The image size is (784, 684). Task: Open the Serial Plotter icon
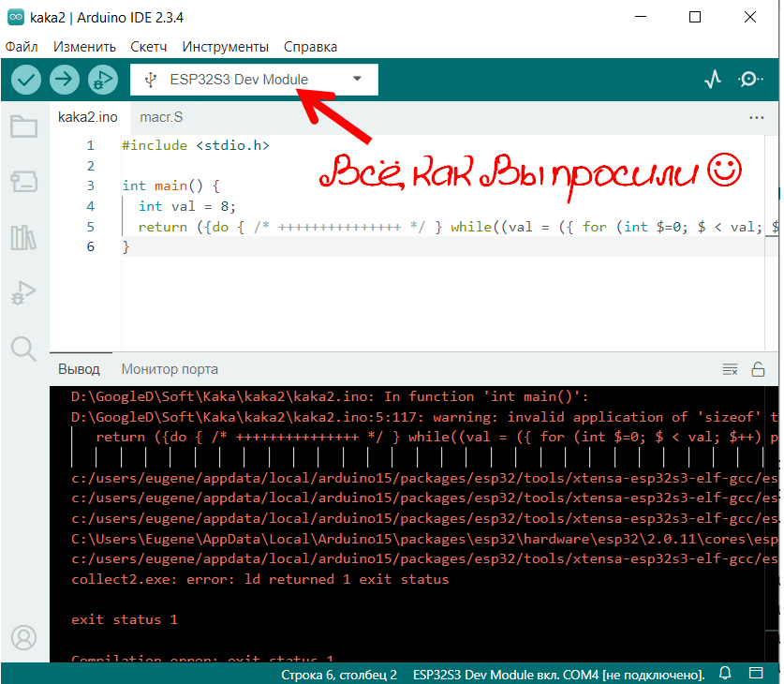(x=713, y=79)
